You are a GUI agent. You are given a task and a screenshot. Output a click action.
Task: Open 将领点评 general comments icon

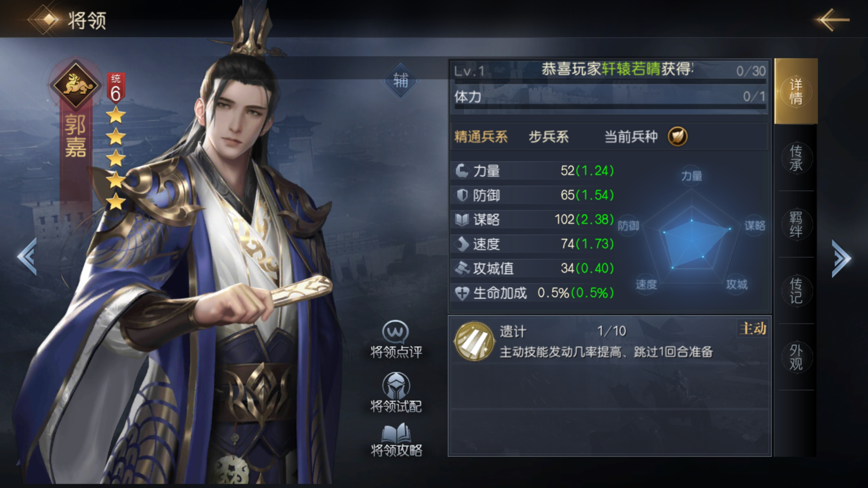[396, 332]
